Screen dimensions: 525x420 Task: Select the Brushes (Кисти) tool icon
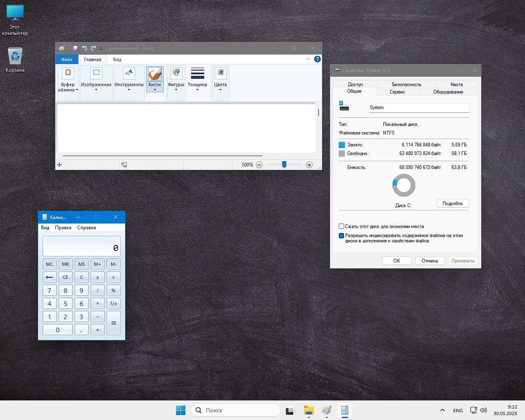155,74
